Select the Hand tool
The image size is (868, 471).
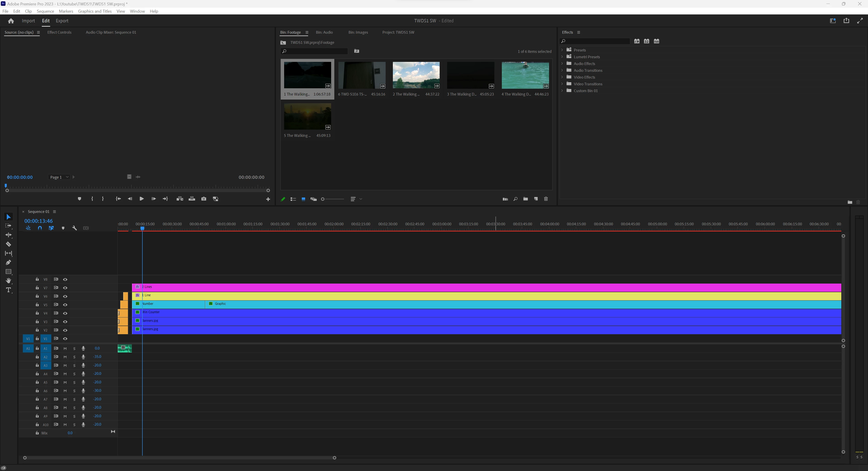[8, 281]
